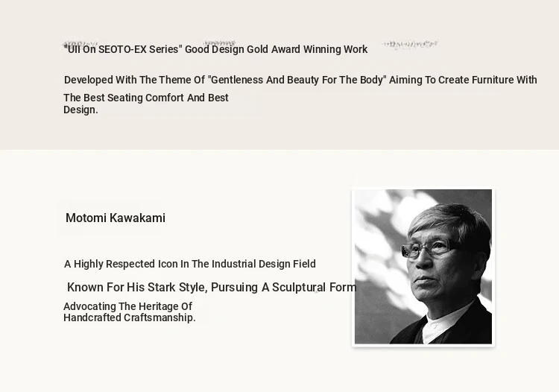559x392 pixels.
Task: Click the faint blurred text above "Good Design"
Action: pos(219,43)
